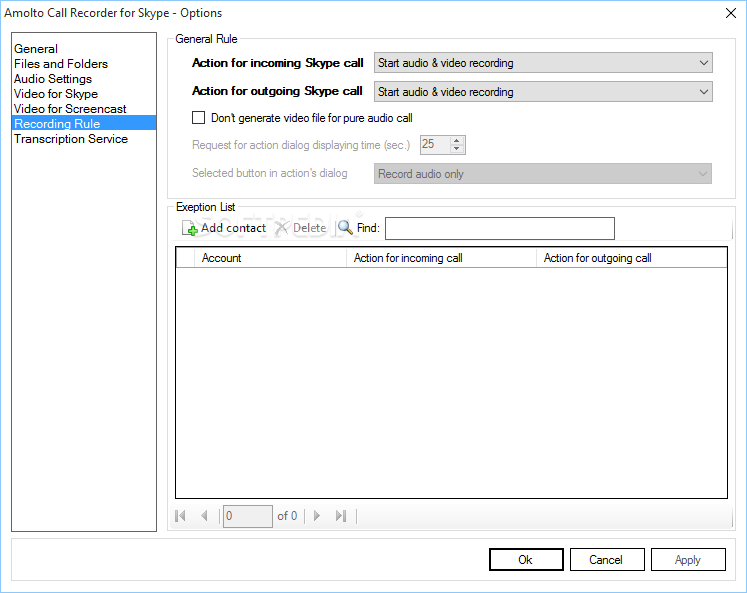Open the outgoing Skype call action dropdown
The image size is (747, 593).
[x=543, y=92]
